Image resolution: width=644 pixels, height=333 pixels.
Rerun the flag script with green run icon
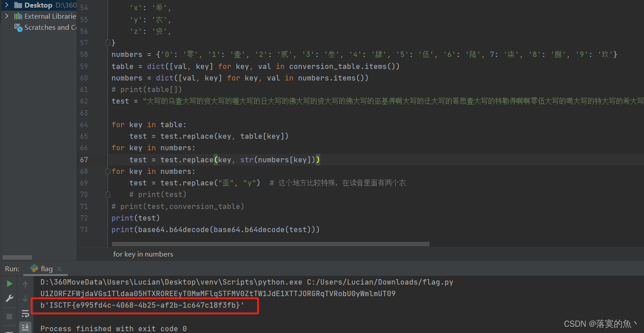[x=9, y=283]
